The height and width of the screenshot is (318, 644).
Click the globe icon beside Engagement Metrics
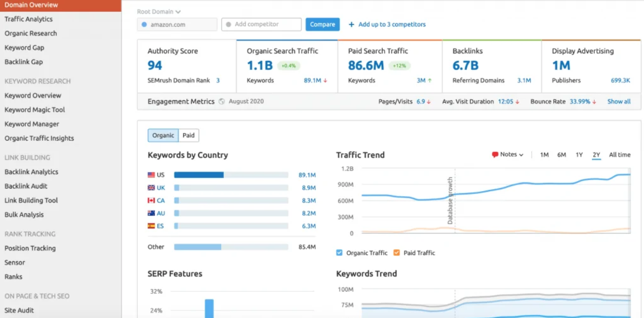pyautogui.click(x=222, y=102)
